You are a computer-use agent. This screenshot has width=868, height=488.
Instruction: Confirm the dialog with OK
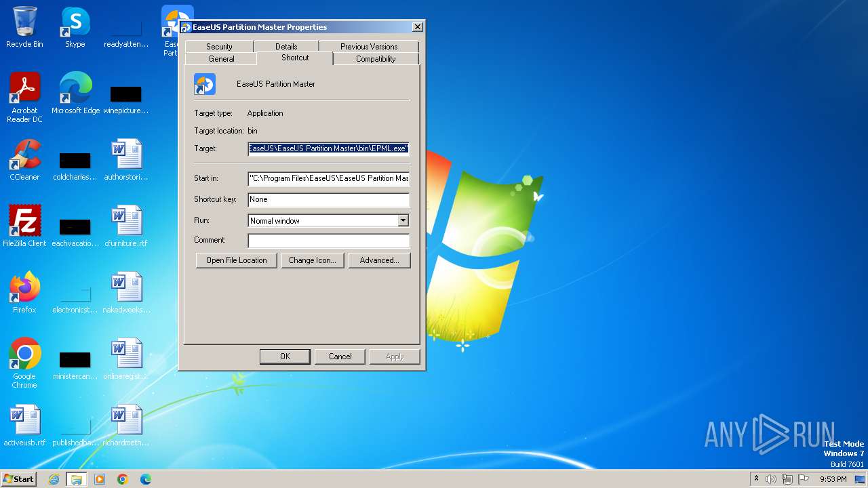pyautogui.click(x=285, y=357)
